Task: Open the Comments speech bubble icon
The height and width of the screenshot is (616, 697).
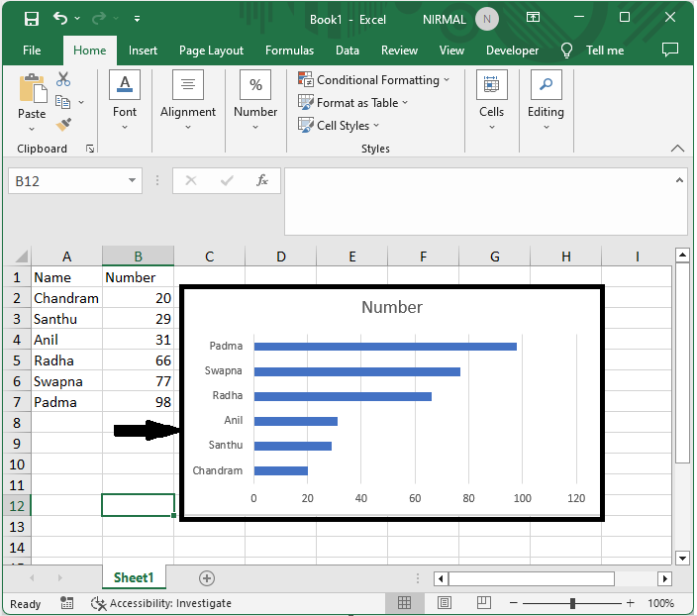Action: pos(670,50)
